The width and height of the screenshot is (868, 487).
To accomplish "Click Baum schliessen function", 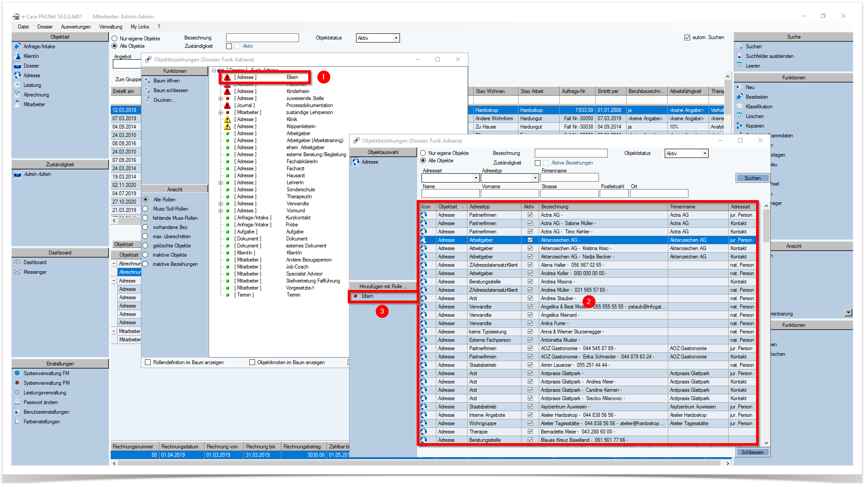I will pos(170,90).
